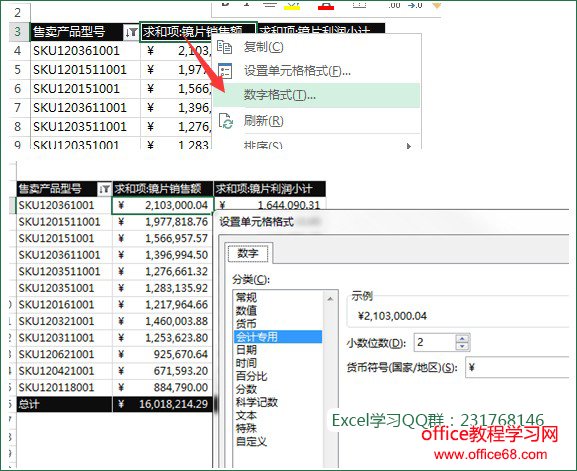The image size is (577, 471).
Task: Click cell SKU120161001
Action: point(64,305)
